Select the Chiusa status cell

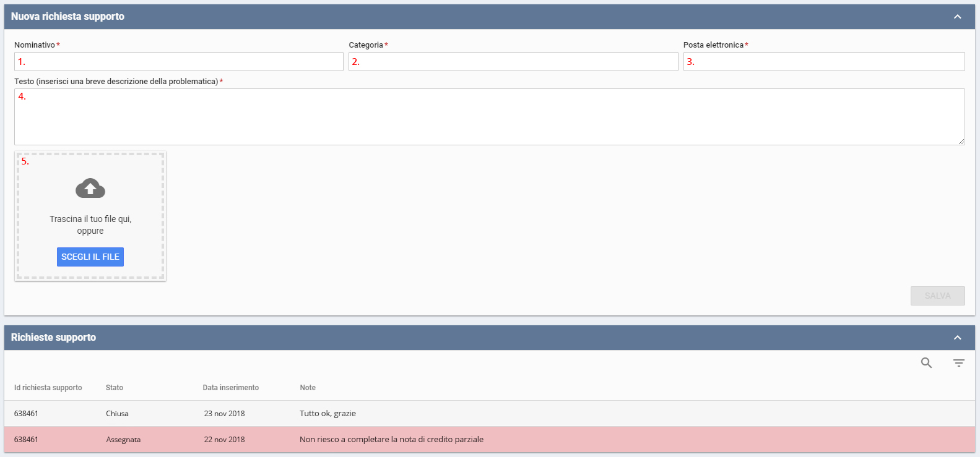coord(117,414)
